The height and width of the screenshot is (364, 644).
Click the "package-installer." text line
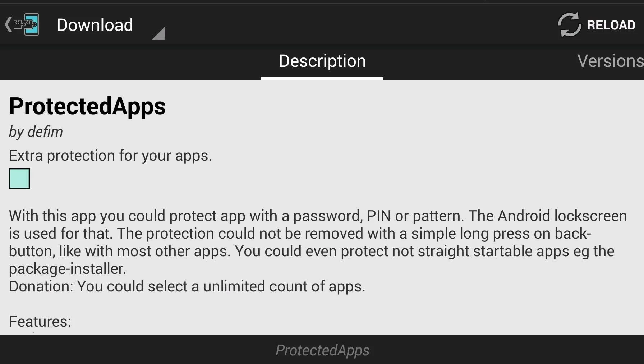[68, 269]
